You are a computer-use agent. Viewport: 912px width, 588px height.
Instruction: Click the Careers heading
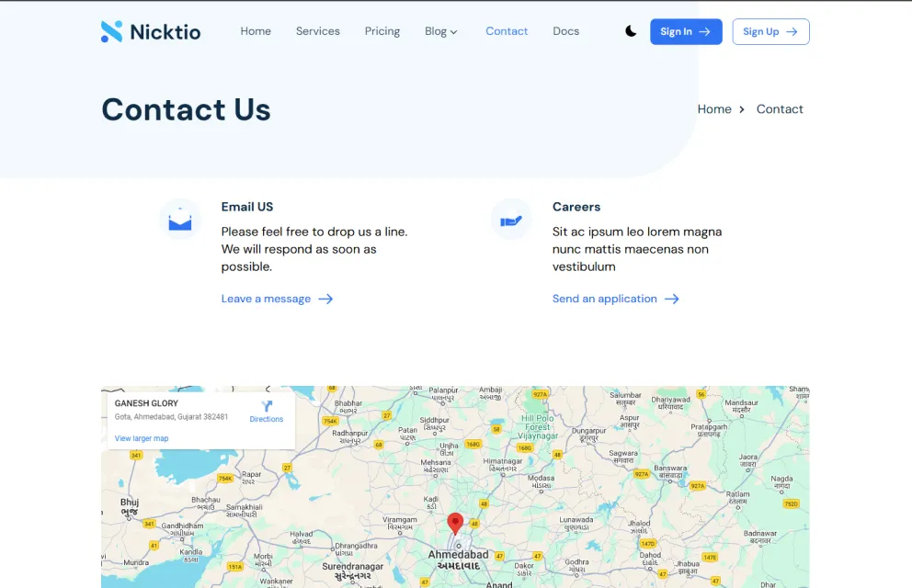[x=576, y=207]
